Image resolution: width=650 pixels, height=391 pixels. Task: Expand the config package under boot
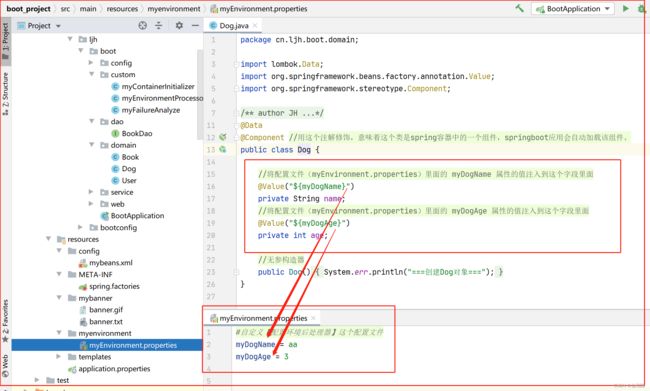click(91, 63)
